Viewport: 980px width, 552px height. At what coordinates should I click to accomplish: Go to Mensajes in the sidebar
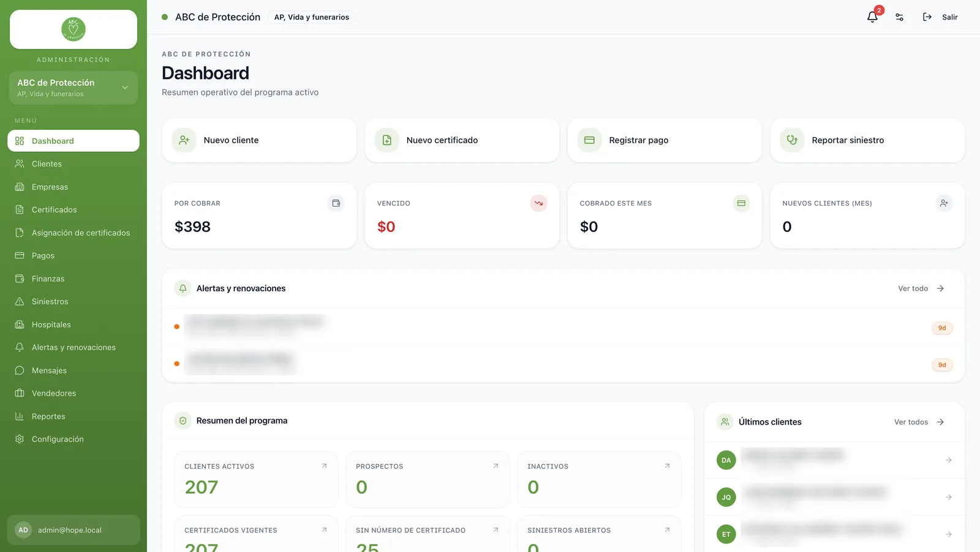pyautogui.click(x=73, y=370)
